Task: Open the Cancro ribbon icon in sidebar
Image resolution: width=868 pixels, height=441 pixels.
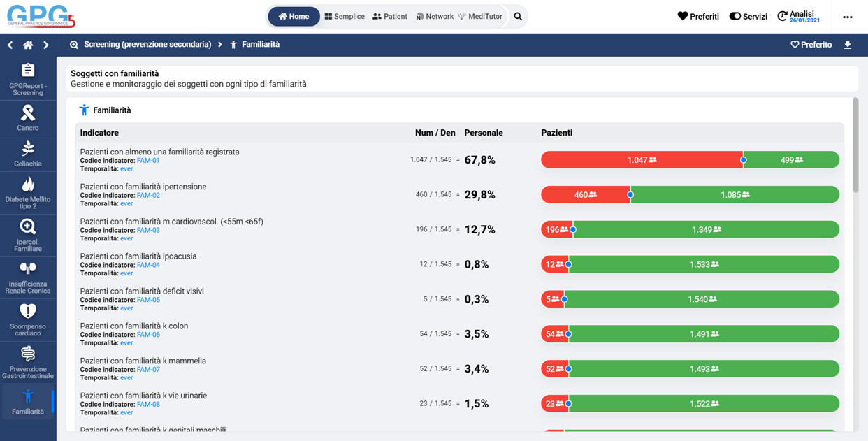Action: tap(28, 113)
